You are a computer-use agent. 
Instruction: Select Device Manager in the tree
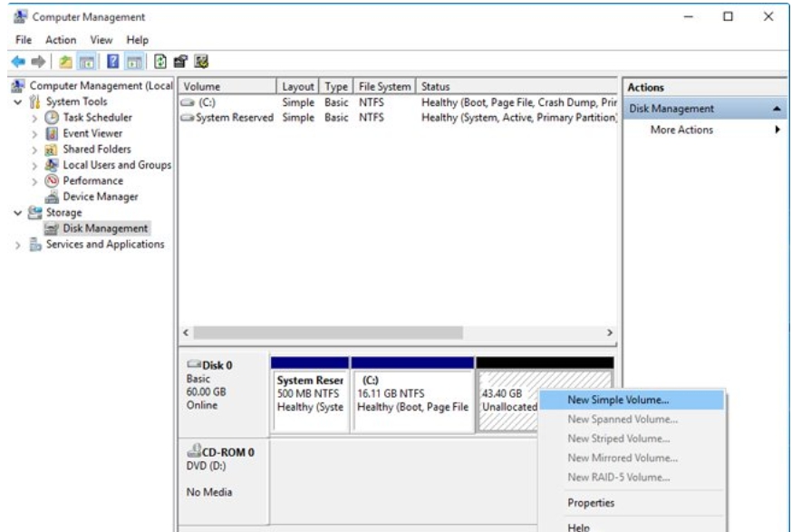coord(100,197)
